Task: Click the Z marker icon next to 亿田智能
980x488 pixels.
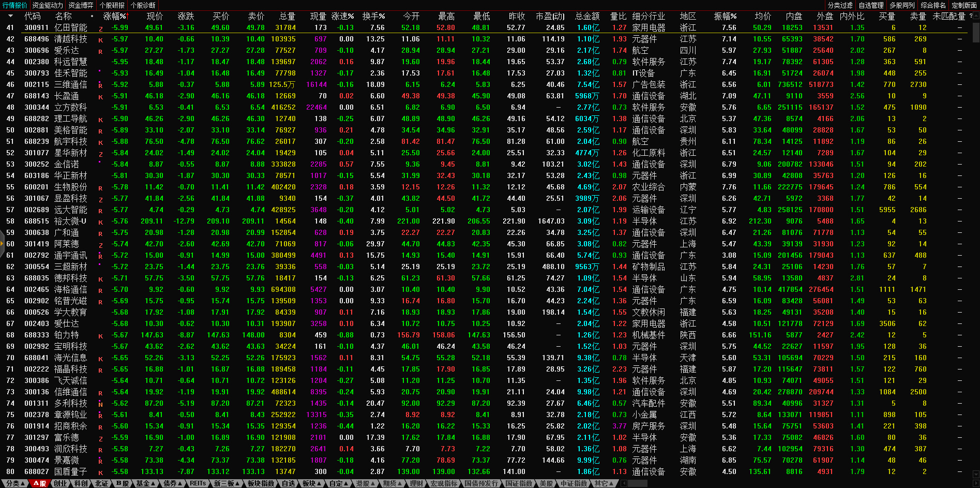Action: tap(101, 28)
